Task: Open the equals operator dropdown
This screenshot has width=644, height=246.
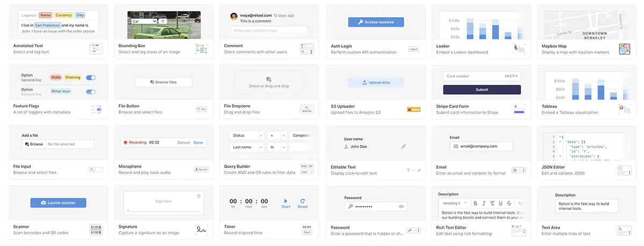Action: (x=276, y=135)
